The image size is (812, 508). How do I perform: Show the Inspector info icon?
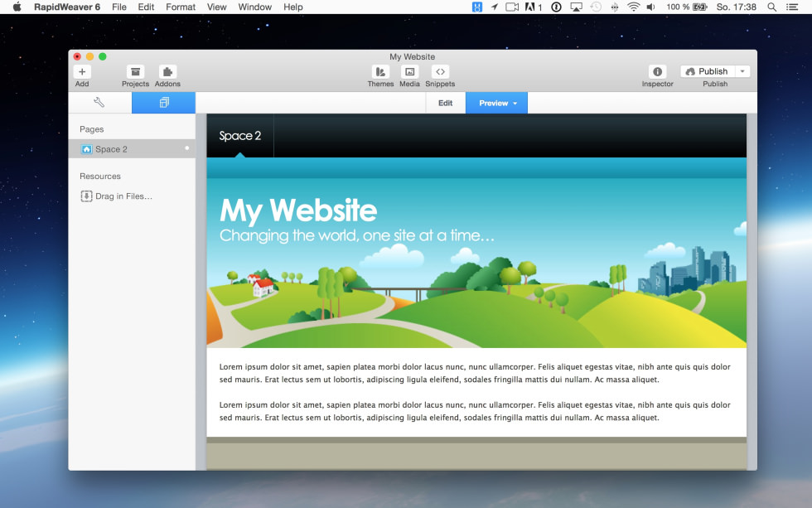pyautogui.click(x=657, y=72)
